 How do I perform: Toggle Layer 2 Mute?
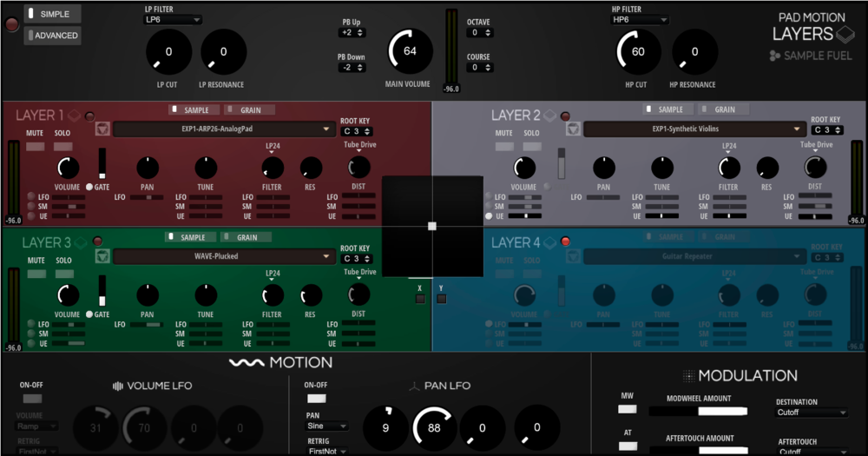(x=503, y=147)
